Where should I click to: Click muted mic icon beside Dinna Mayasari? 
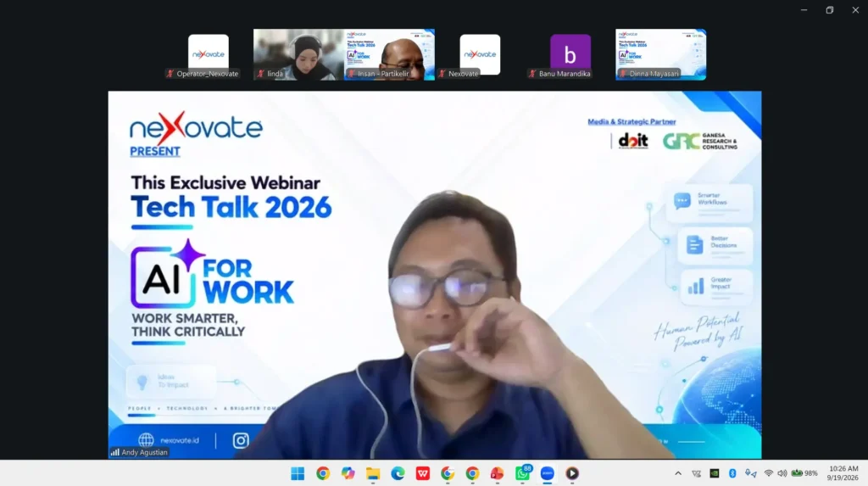click(623, 74)
